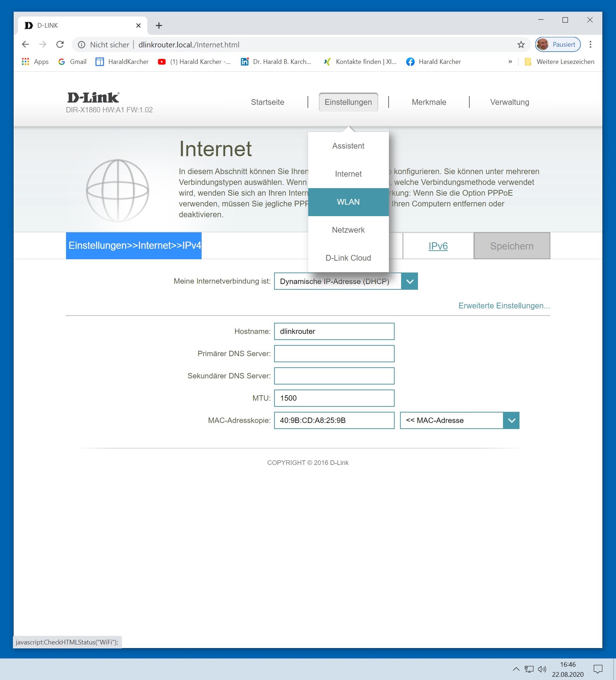Open the Apps grid shortcut
The height and width of the screenshot is (680, 616).
point(35,62)
